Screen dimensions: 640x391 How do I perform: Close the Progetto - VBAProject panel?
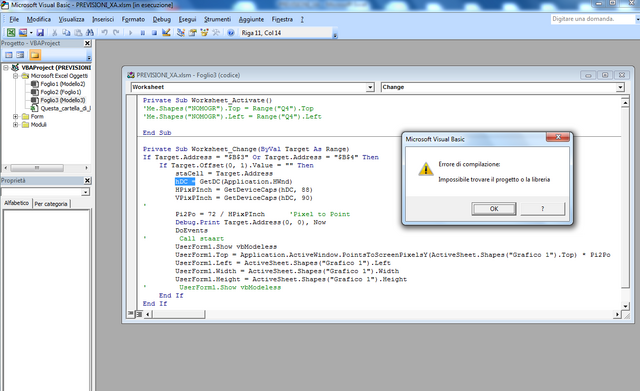tap(87, 43)
